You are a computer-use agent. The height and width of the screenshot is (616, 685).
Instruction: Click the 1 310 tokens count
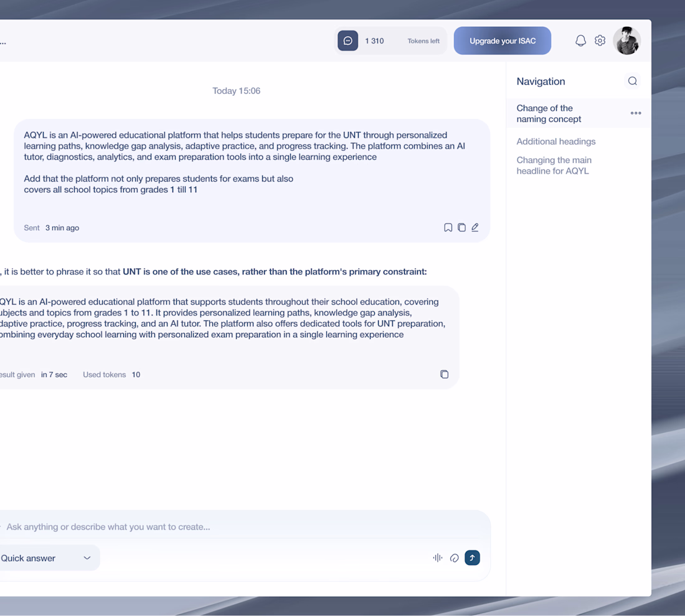(374, 41)
